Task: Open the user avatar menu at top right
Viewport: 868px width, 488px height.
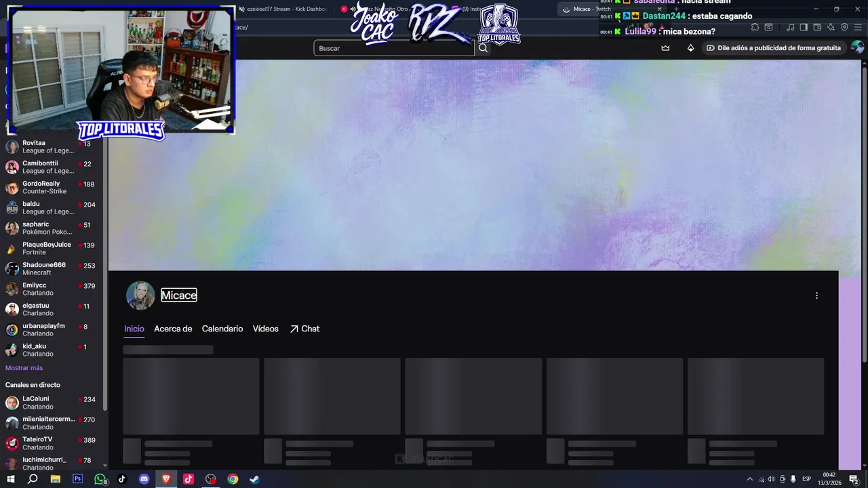Action: 857,47
